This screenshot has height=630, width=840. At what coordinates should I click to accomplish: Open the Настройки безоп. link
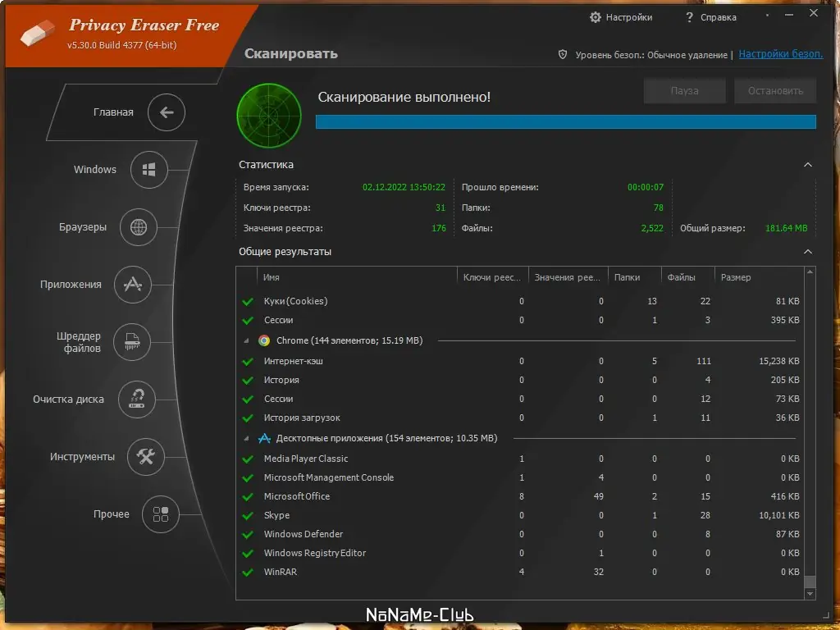(781, 53)
